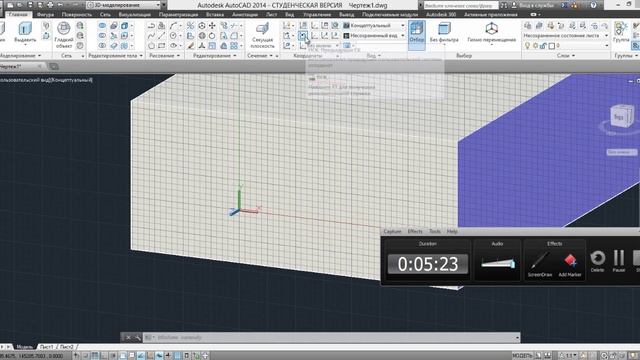The width and height of the screenshot is (640, 360).
Task: Click the Гладкий объект mesh tool
Action: (x=64, y=35)
